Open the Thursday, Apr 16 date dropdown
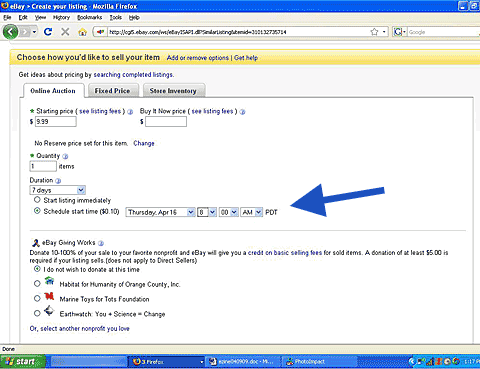 pyautogui.click(x=160, y=212)
